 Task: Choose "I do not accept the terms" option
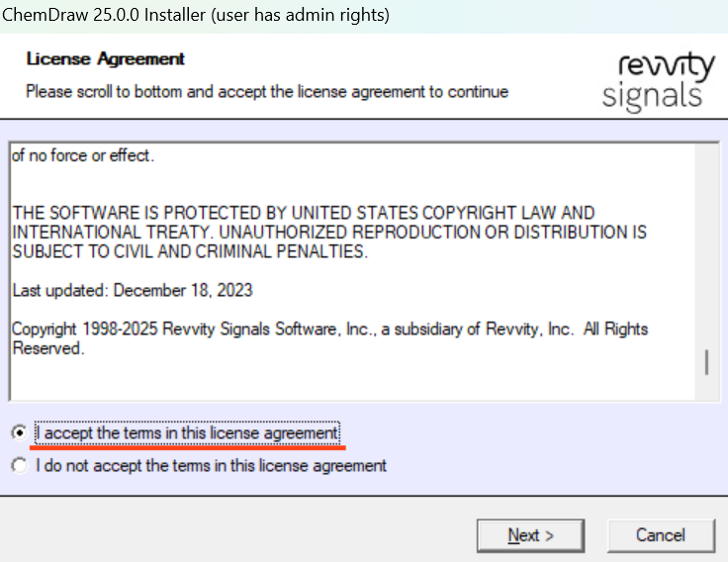point(19,465)
